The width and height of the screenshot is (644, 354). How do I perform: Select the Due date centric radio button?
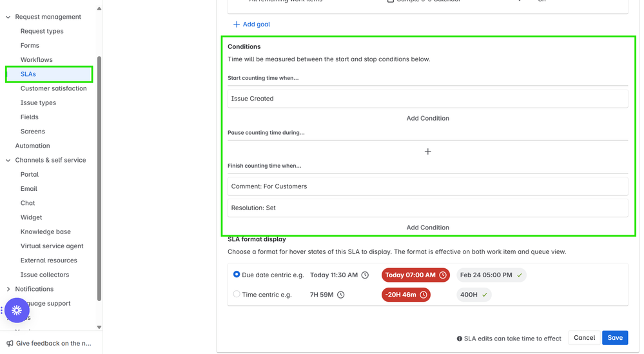point(237,274)
